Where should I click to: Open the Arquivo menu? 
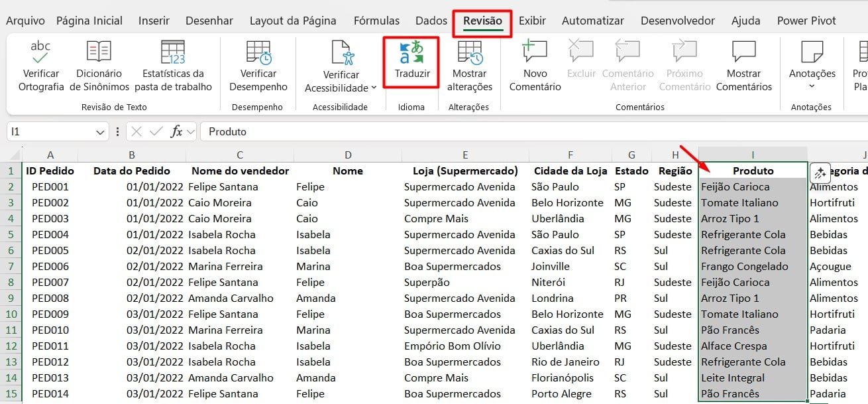click(x=27, y=21)
